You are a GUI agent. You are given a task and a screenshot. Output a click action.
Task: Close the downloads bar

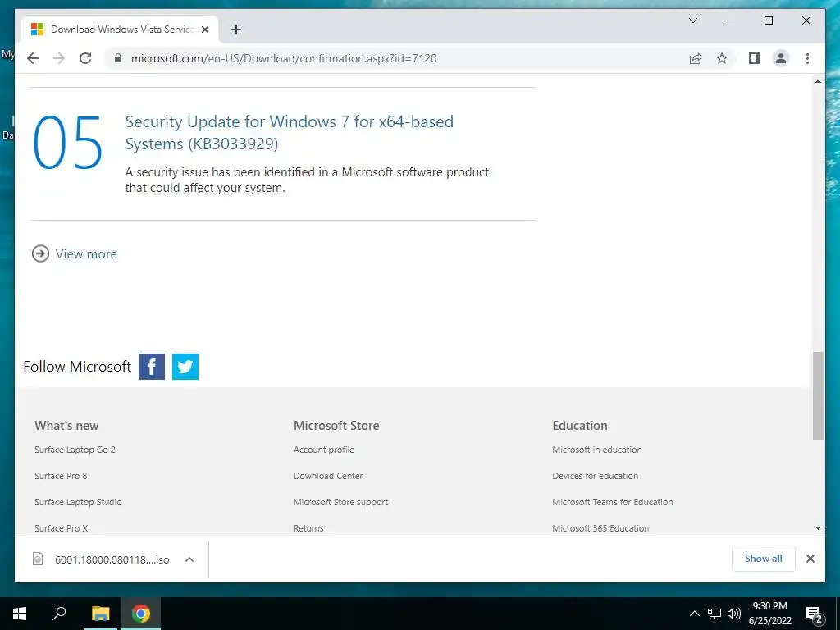(x=810, y=559)
